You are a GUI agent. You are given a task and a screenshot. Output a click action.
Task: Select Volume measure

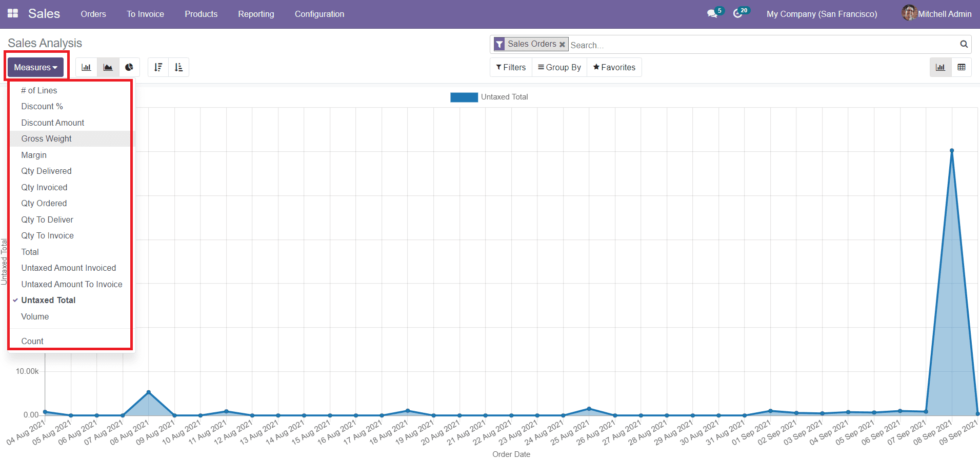click(72, 316)
